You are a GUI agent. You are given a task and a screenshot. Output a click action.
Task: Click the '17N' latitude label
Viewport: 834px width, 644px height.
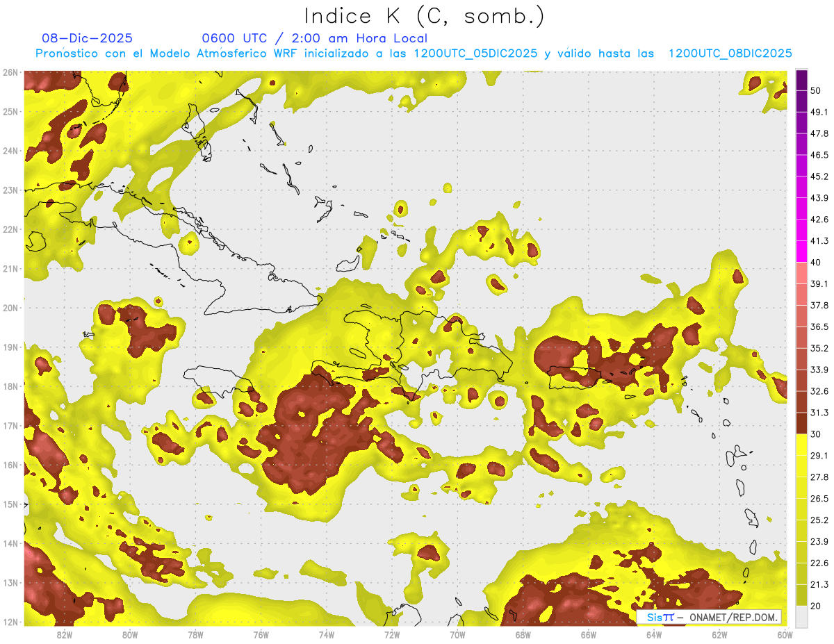(x=10, y=425)
